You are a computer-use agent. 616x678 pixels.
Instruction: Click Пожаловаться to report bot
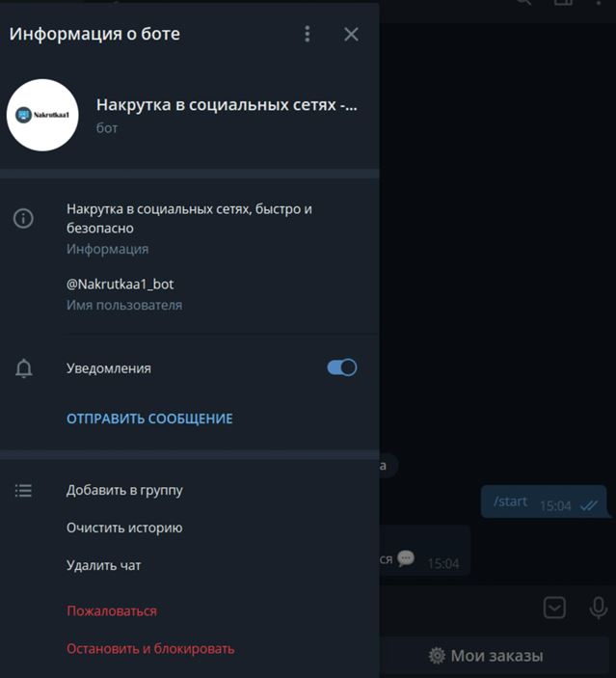point(112,611)
